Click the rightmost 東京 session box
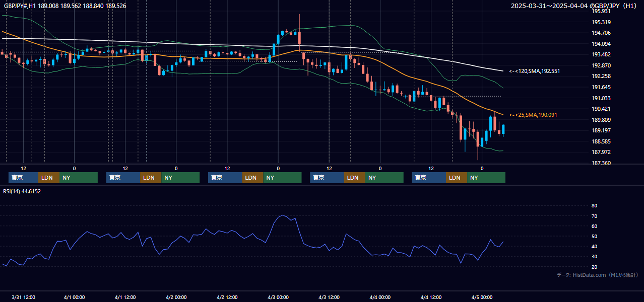The image size is (644, 302). point(429,178)
